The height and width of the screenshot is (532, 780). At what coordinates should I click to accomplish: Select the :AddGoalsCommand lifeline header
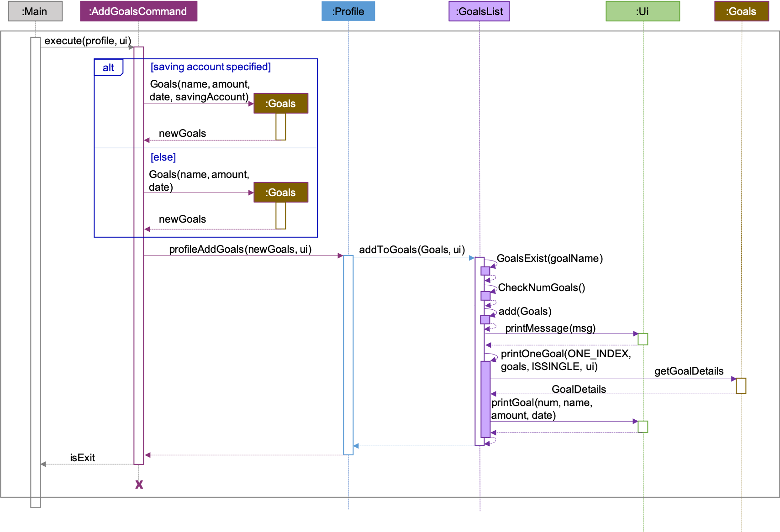pyautogui.click(x=138, y=11)
